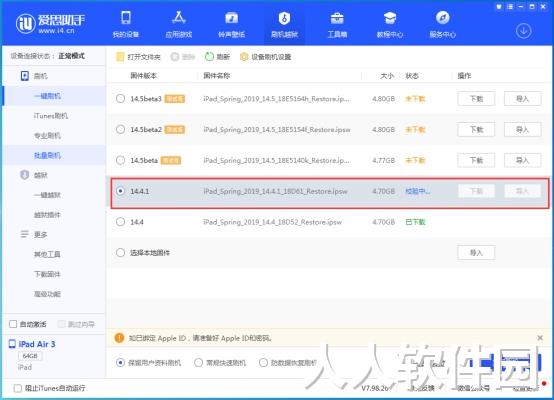Click the 固件名称 column header
This screenshot has height=400, width=554.
coord(217,76)
